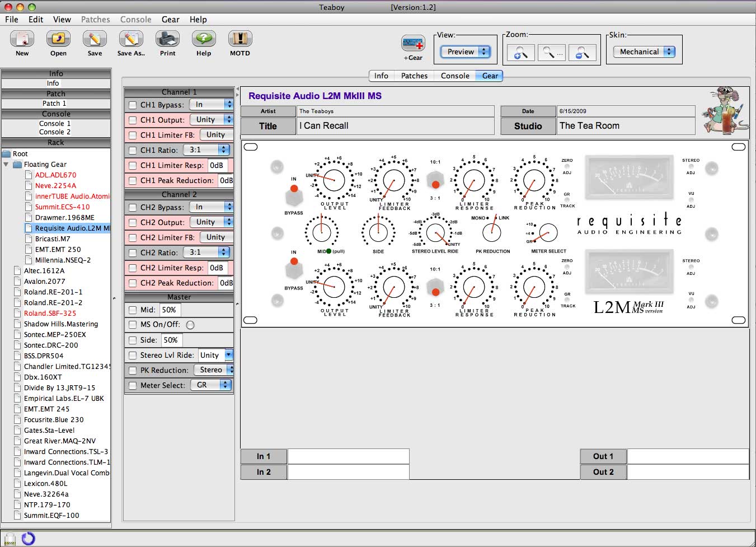Toggle the MS On/Off radio button
Viewport: 756px width, 547px height.
[x=190, y=325]
